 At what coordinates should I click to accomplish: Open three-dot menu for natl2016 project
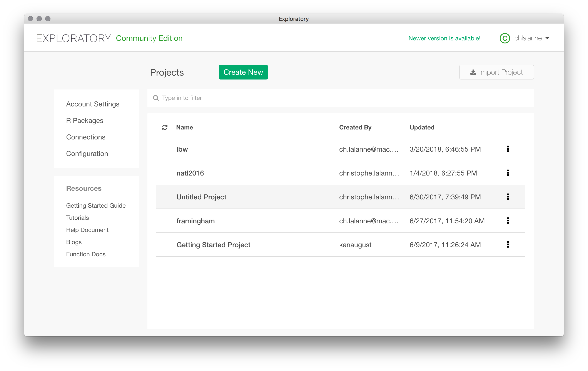coord(508,173)
